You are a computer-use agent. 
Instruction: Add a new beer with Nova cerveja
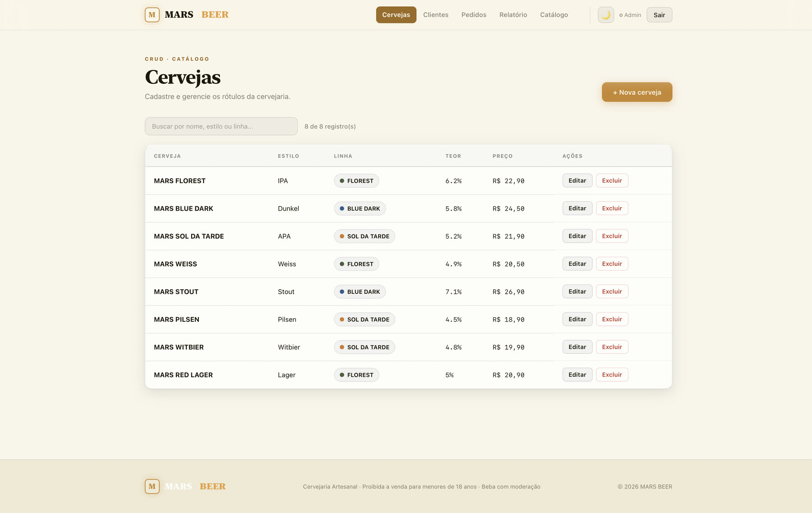[637, 92]
